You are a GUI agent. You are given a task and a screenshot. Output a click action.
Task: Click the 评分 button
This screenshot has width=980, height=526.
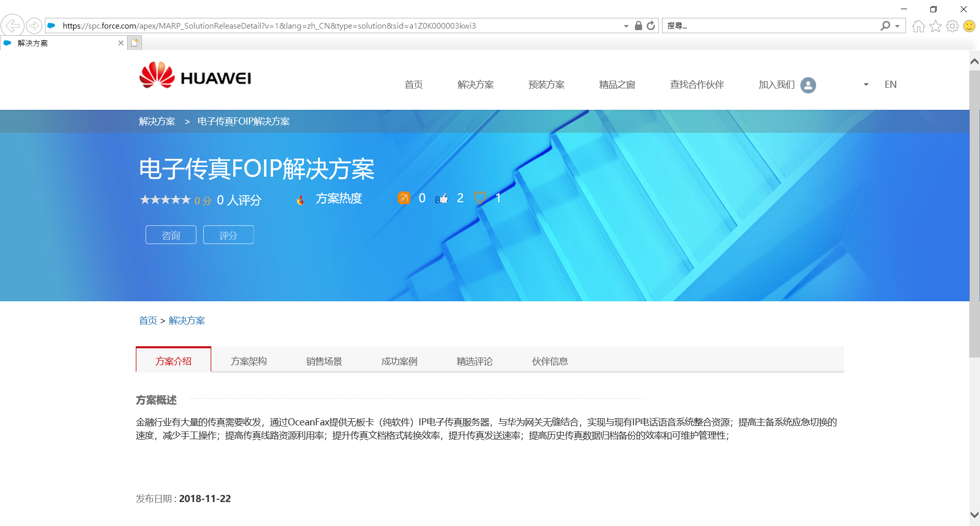[x=229, y=235]
